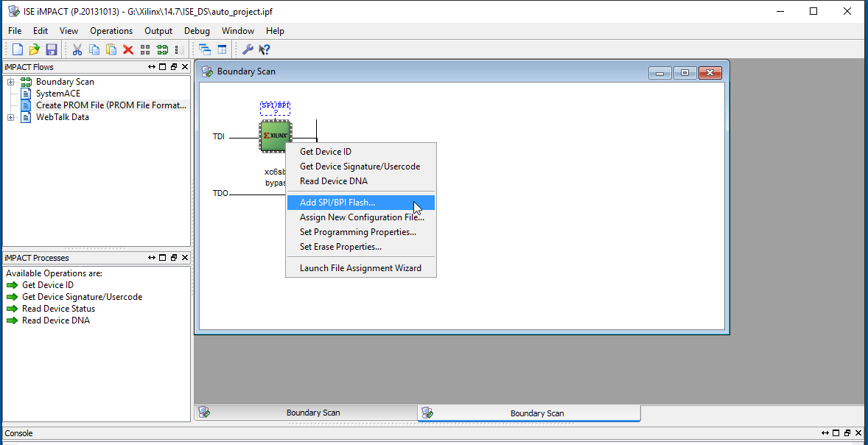Click the Cut scissors icon
The image size is (868, 445).
[x=77, y=49]
